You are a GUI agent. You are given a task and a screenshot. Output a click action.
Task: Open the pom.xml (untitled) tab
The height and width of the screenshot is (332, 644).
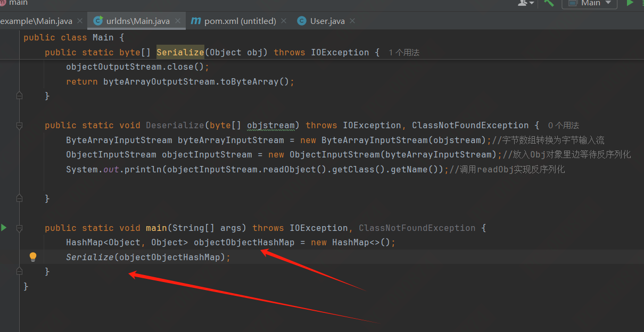tap(240, 21)
